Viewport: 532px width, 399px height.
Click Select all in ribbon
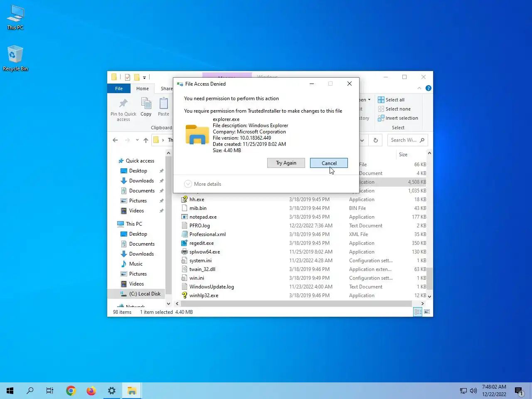pos(391,100)
